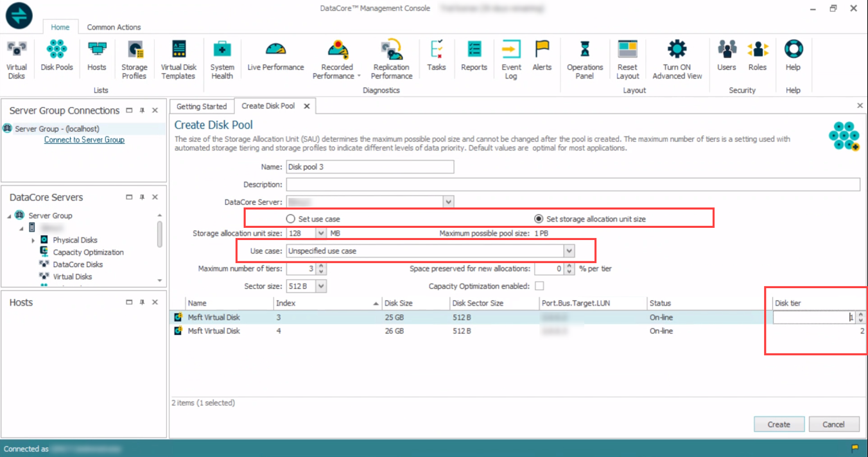Sort the table by Index column

327,303
